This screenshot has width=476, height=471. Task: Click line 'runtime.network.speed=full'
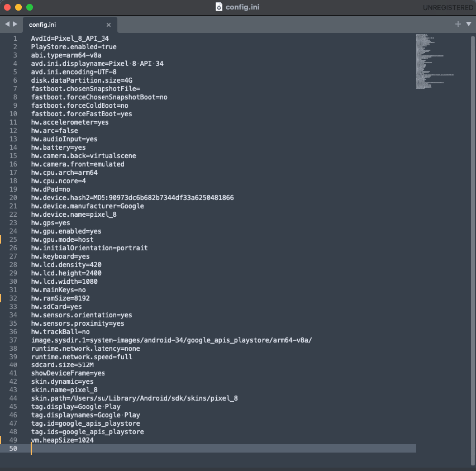pos(82,357)
